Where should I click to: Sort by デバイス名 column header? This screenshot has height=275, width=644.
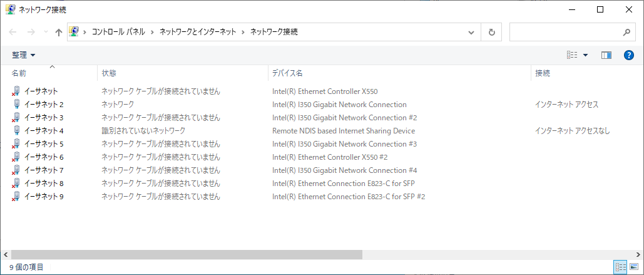pyautogui.click(x=287, y=73)
